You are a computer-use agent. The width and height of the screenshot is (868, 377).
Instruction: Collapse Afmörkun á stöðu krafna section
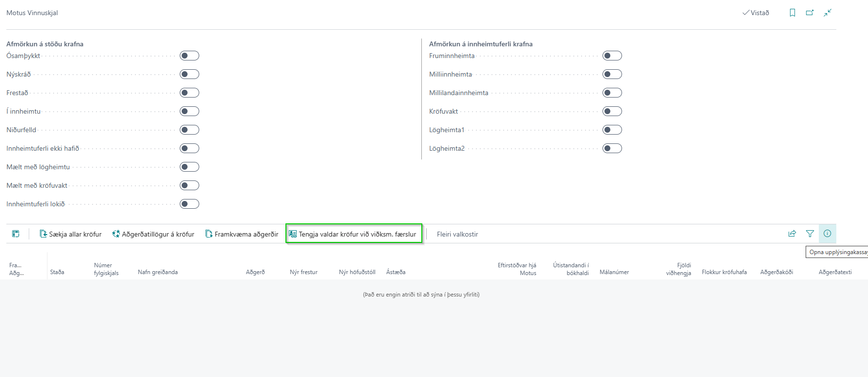click(45, 44)
